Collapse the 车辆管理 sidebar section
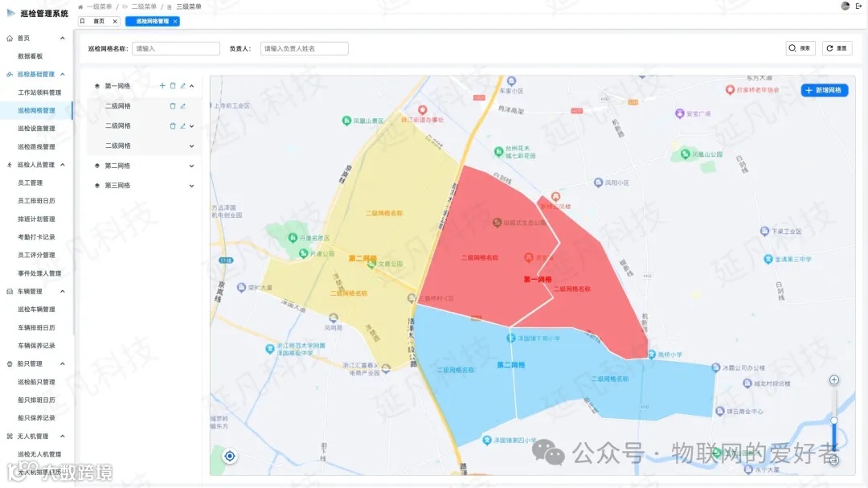 coord(63,291)
